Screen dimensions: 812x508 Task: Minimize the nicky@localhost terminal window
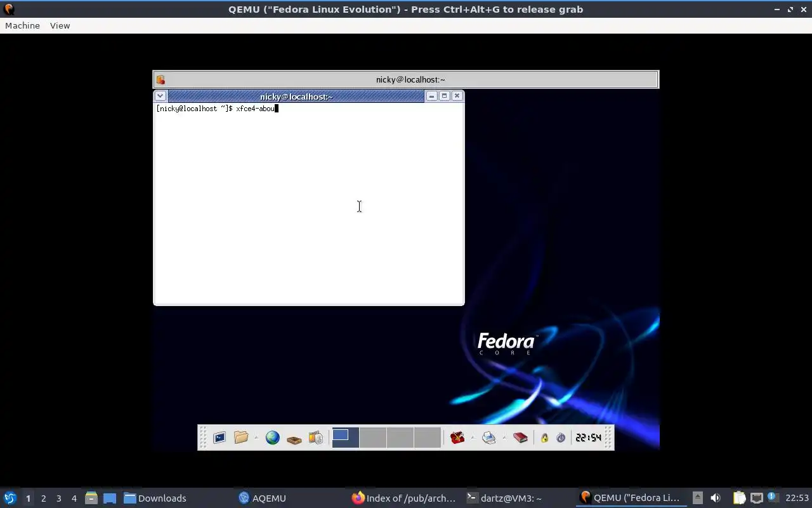click(x=432, y=96)
